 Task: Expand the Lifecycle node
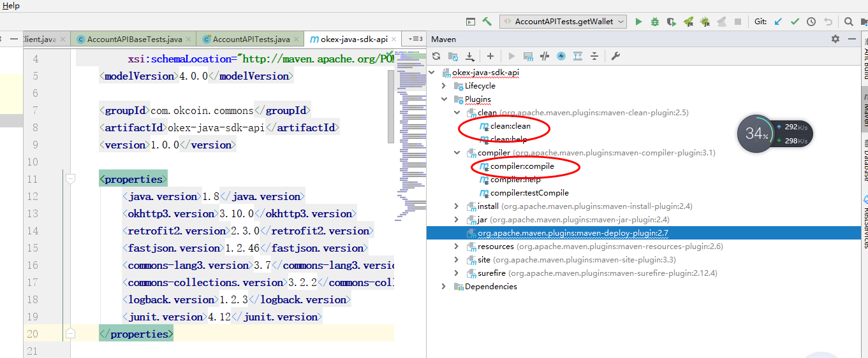coord(445,86)
